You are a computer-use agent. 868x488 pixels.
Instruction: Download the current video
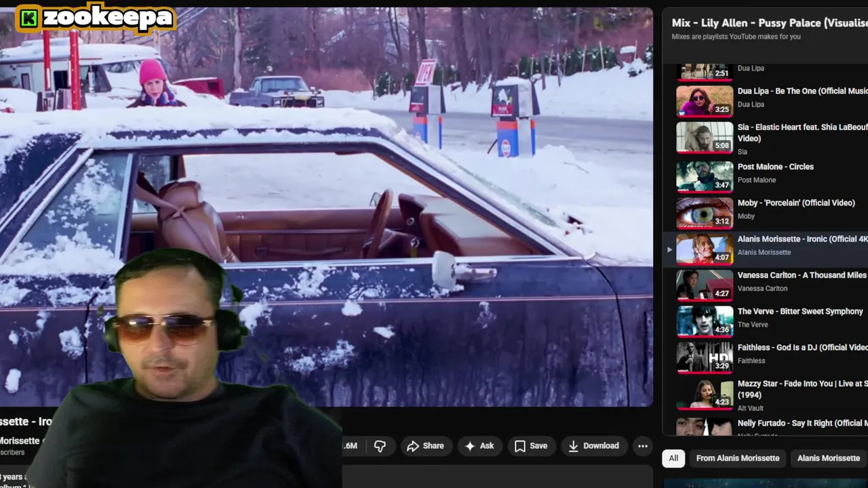[594, 446]
